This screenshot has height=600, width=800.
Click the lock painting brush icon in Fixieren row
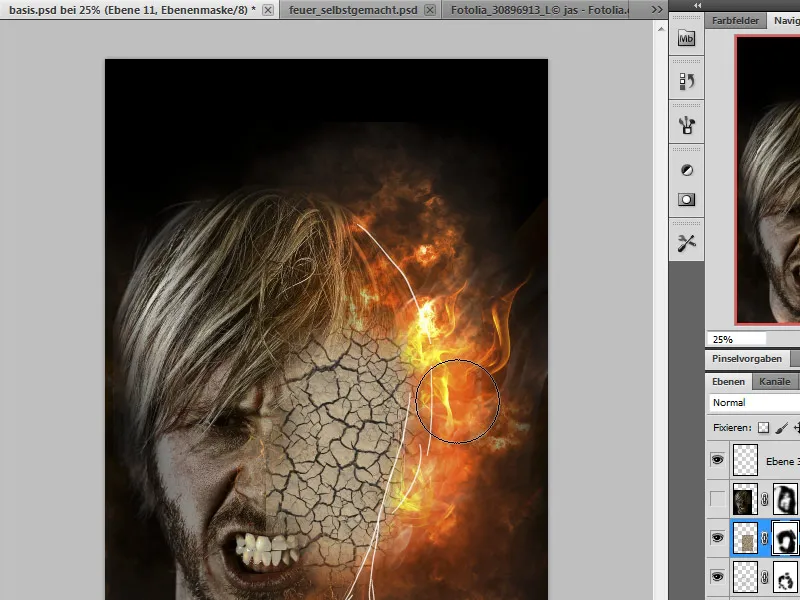click(x=781, y=427)
